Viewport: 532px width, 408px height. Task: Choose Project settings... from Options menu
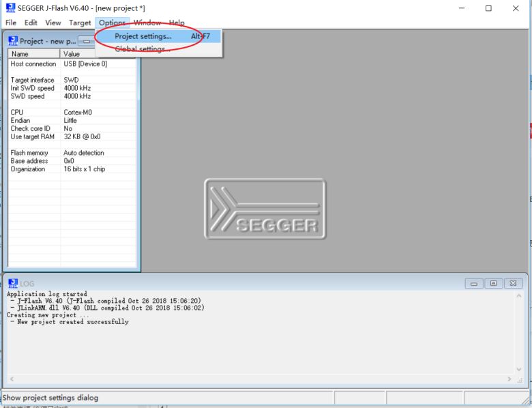pyautogui.click(x=158, y=36)
